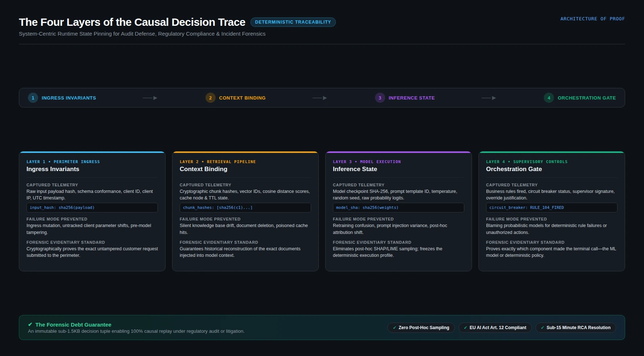
Task: Click the circuit_breaker: RULE_104_FIRED code box
Action: 552,207
